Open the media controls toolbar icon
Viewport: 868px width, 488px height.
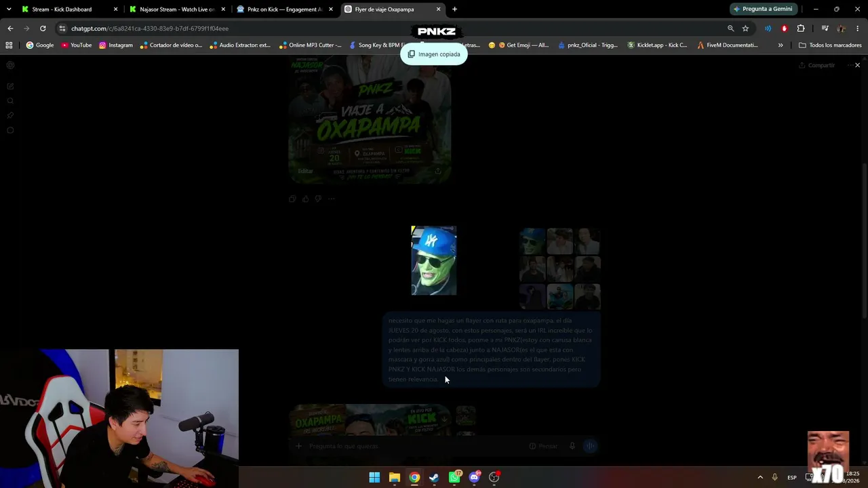coord(825,28)
